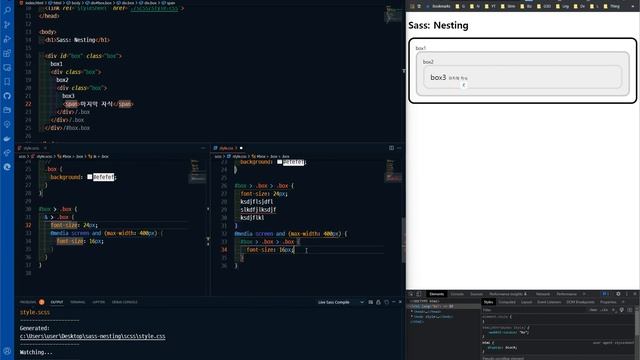Click the new style rule plus icon

tap(613, 310)
